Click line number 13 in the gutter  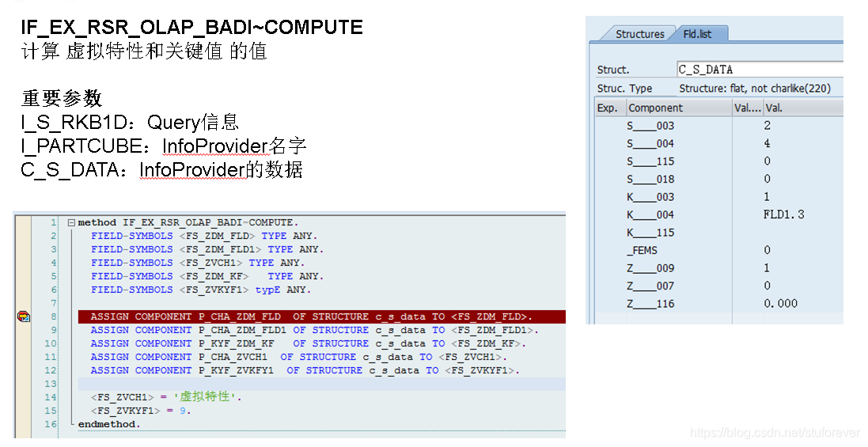(x=51, y=384)
